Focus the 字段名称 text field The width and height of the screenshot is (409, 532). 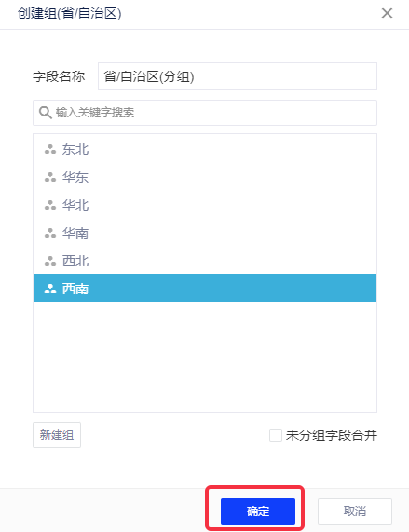[238, 76]
